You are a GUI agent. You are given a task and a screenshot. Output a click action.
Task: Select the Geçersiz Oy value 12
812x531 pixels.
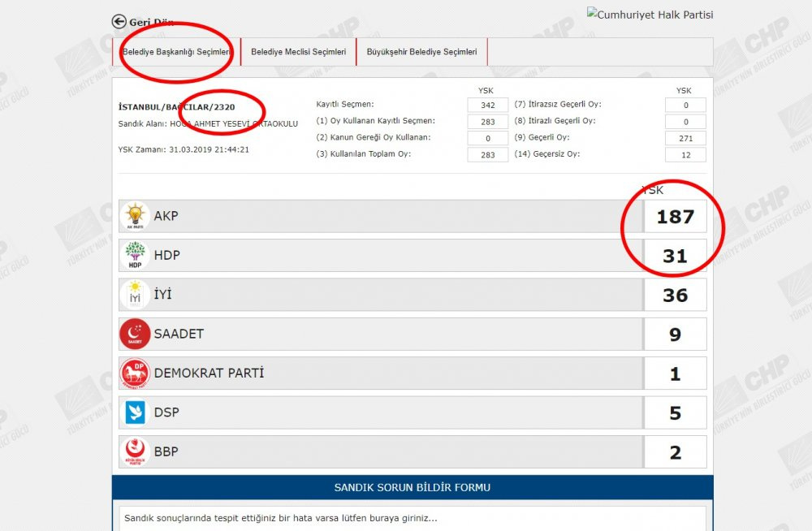click(685, 155)
